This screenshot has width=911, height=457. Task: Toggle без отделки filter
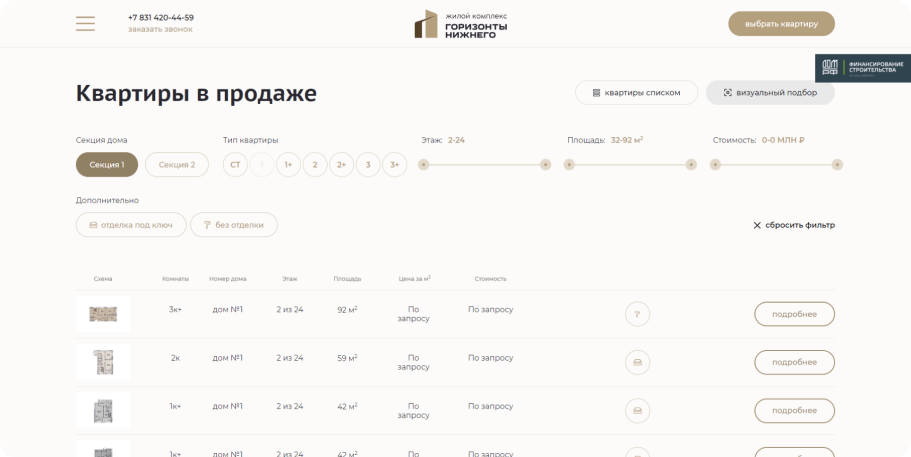(234, 225)
